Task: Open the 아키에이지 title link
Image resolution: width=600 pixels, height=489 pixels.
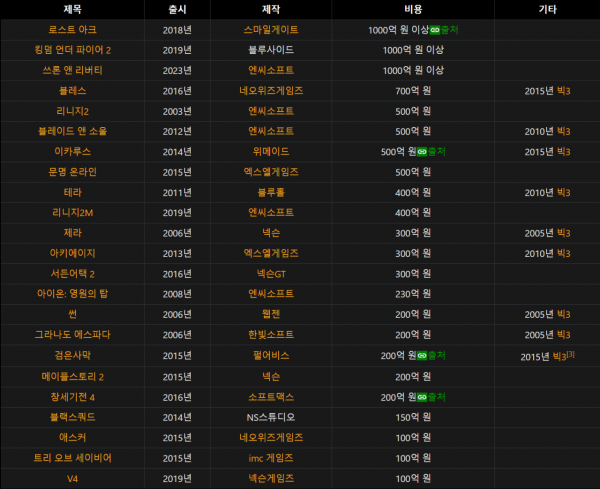Action: click(72, 253)
